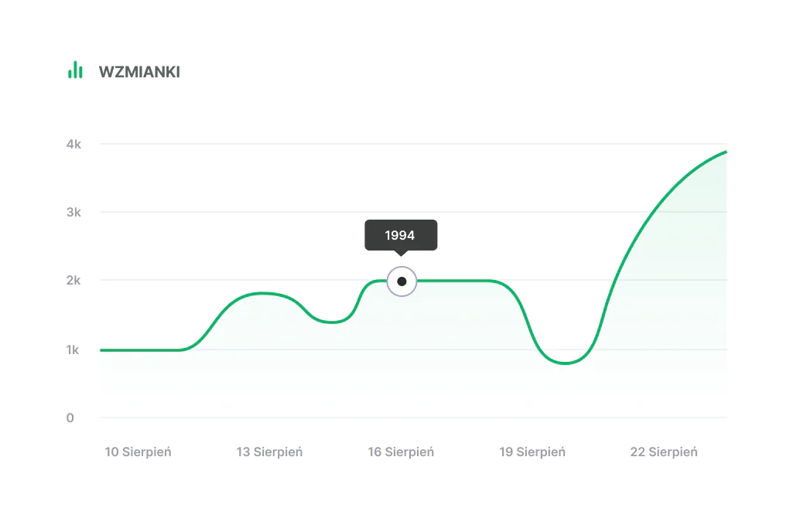Click the green bar chart icon
The height and width of the screenshot is (532, 790).
coord(75,70)
